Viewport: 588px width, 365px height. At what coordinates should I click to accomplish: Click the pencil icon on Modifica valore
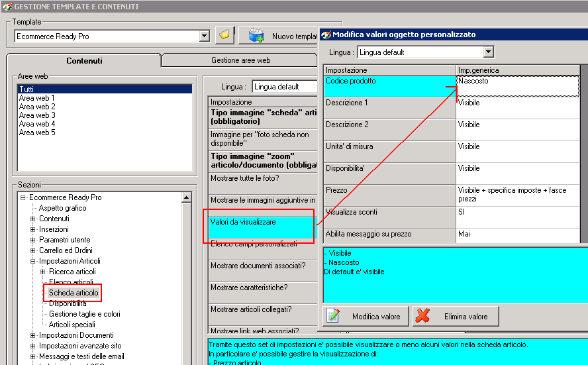(332, 316)
